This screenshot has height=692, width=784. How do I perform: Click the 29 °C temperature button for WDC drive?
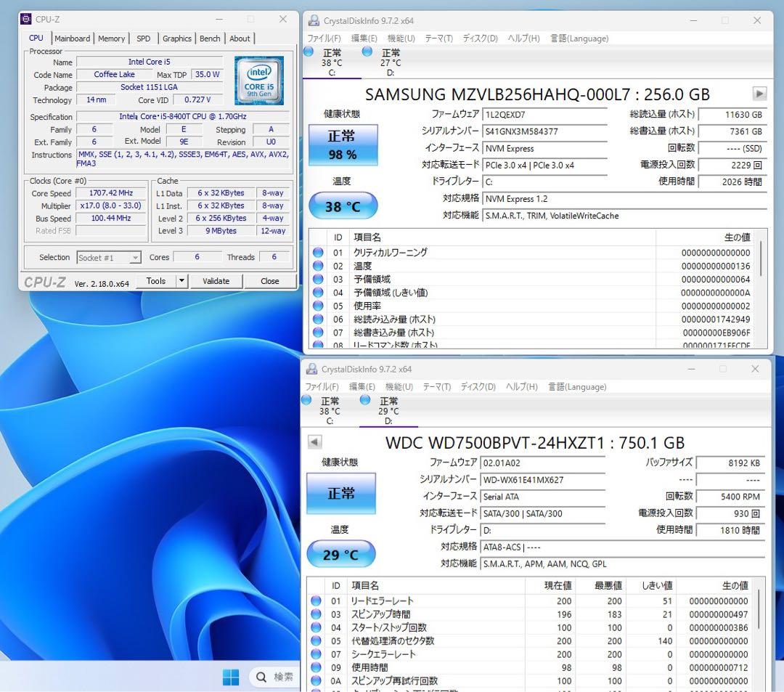point(340,555)
